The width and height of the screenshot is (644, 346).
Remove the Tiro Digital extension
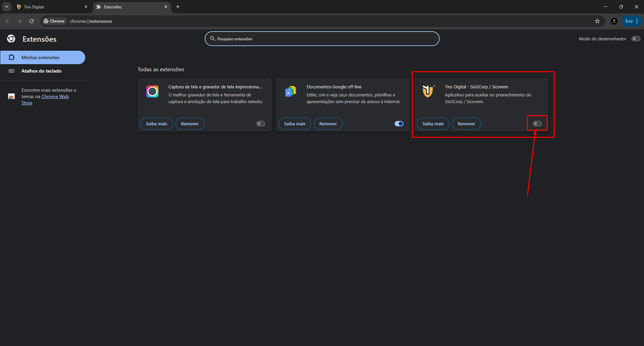pyautogui.click(x=466, y=124)
